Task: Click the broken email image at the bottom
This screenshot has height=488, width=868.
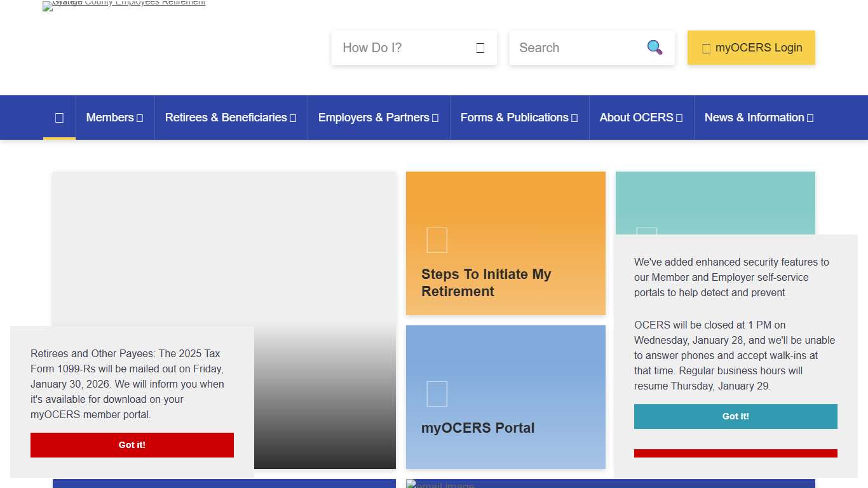Action: (440, 484)
